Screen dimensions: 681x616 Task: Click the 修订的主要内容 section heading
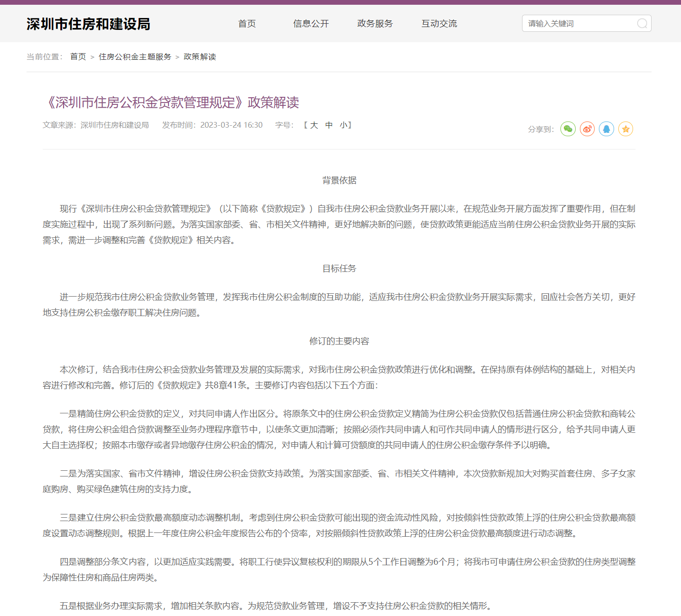339,341
